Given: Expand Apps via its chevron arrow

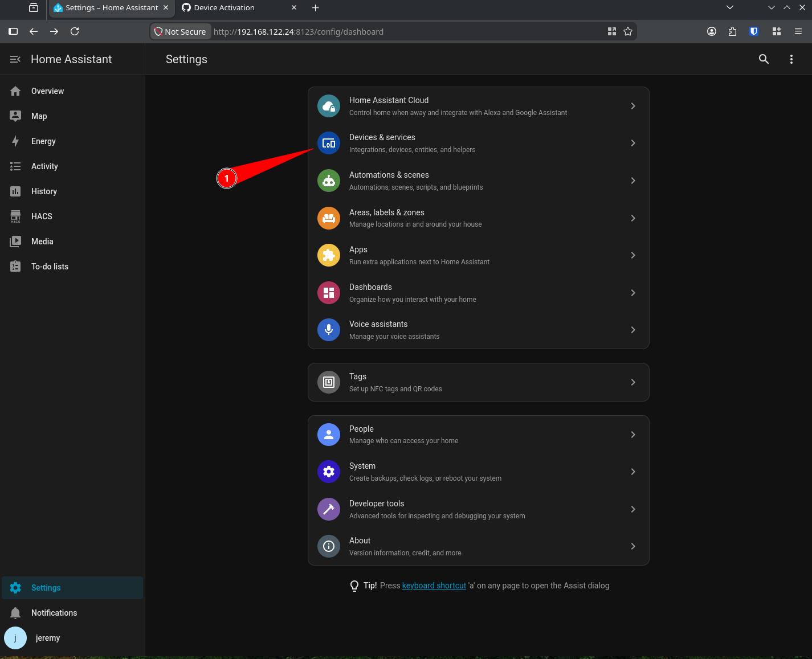Looking at the screenshot, I should pos(633,255).
